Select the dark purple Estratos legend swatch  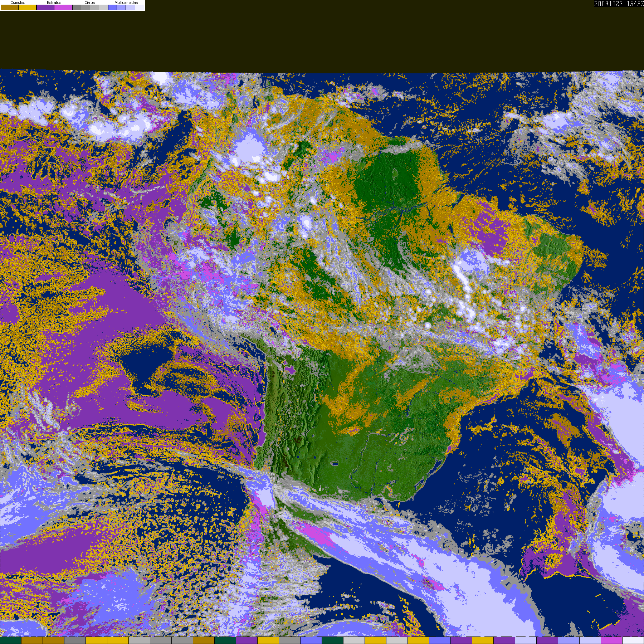pos(45,7)
